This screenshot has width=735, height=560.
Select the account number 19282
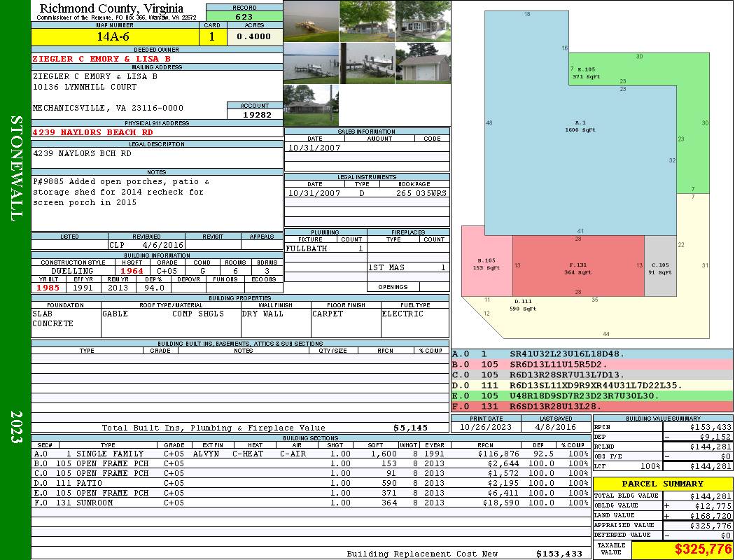click(x=255, y=114)
